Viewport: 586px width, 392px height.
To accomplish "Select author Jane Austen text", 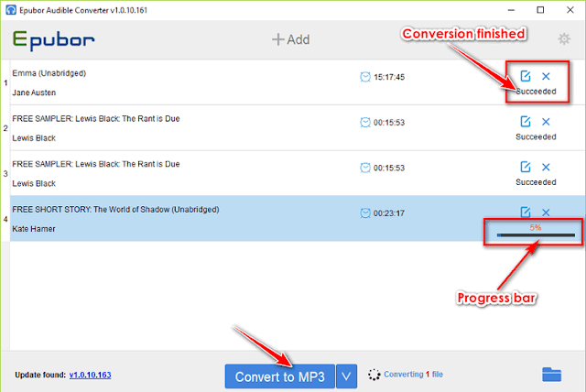I will point(34,93).
